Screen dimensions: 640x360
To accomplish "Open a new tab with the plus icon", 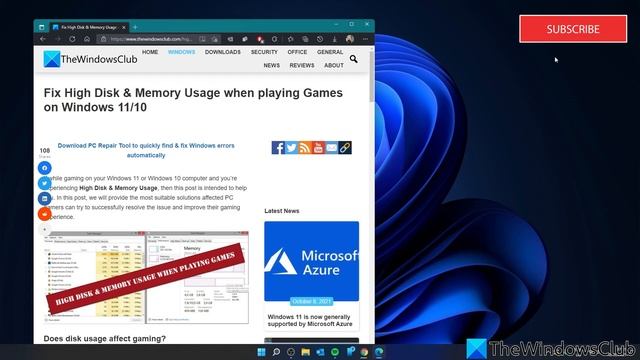I will point(135,27).
